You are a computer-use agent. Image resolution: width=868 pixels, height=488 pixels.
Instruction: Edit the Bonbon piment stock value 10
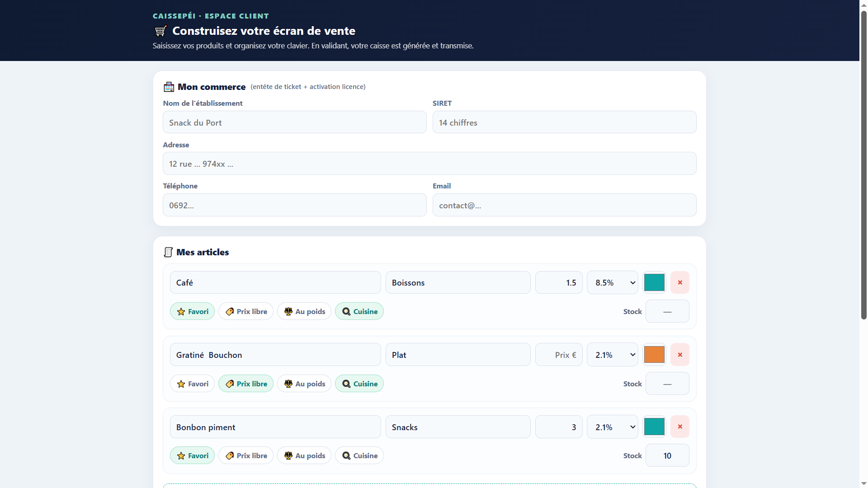(x=667, y=455)
